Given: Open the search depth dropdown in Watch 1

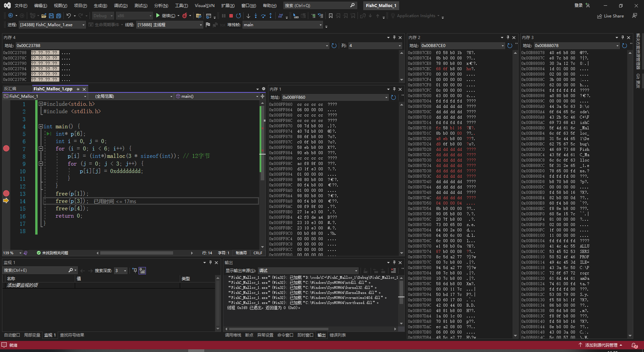Looking at the screenshot, I should coord(121,271).
